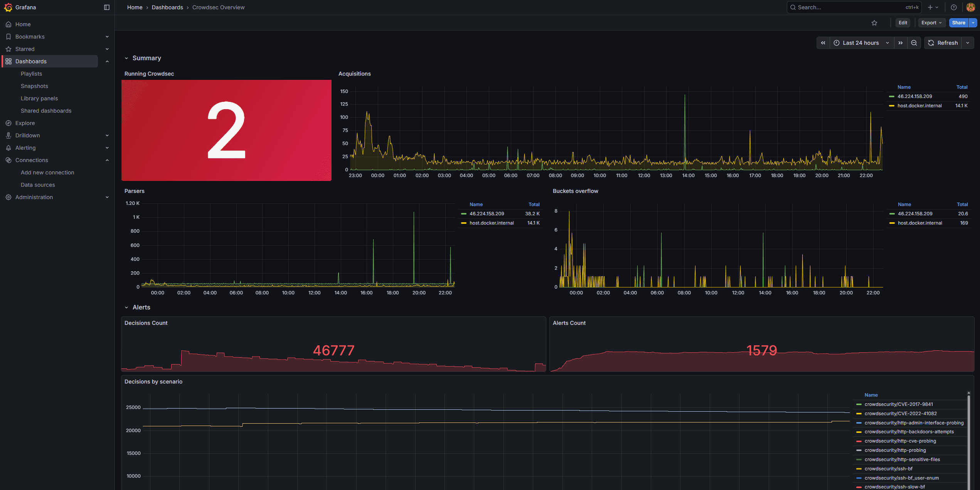Open Data sources in sidebar
The width and height of the screenshot is (980, 490).
tap(38, 185)
